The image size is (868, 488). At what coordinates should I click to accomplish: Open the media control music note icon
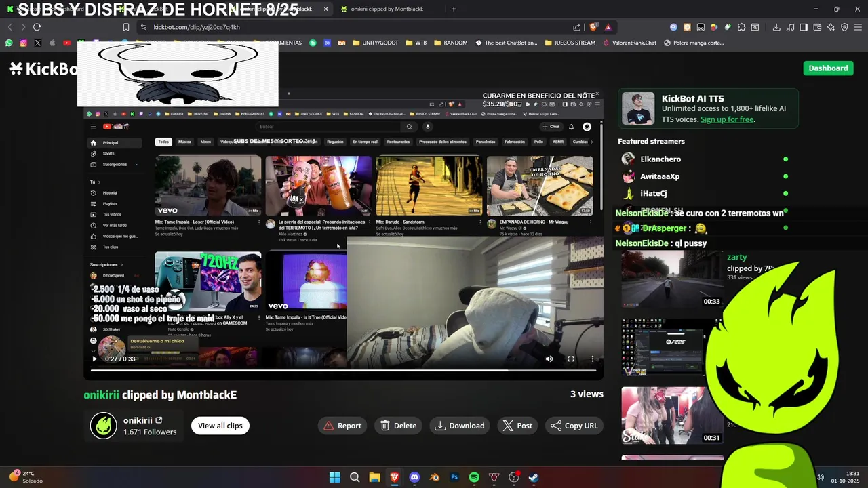790,27
